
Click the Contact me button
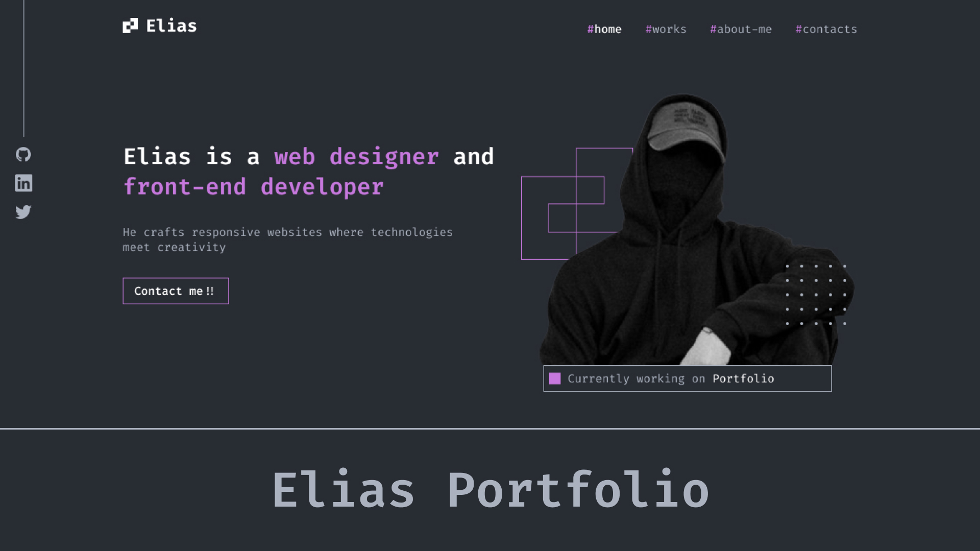[176, 291]
